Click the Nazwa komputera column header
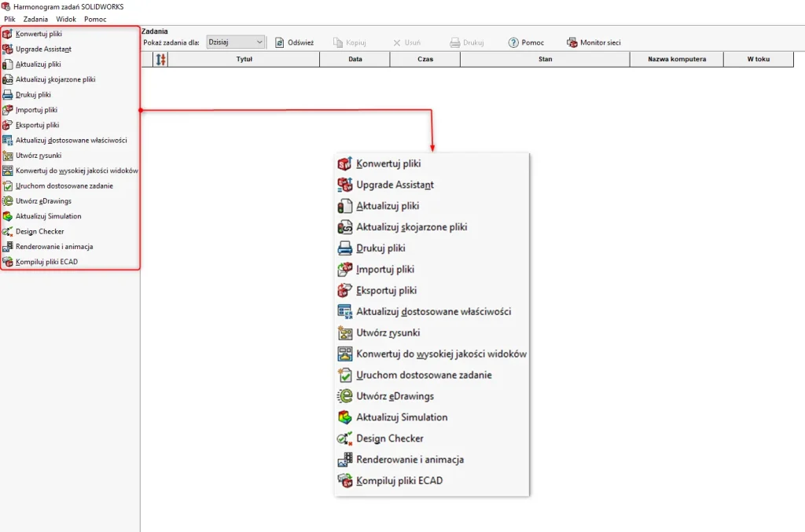 [677, 60]
